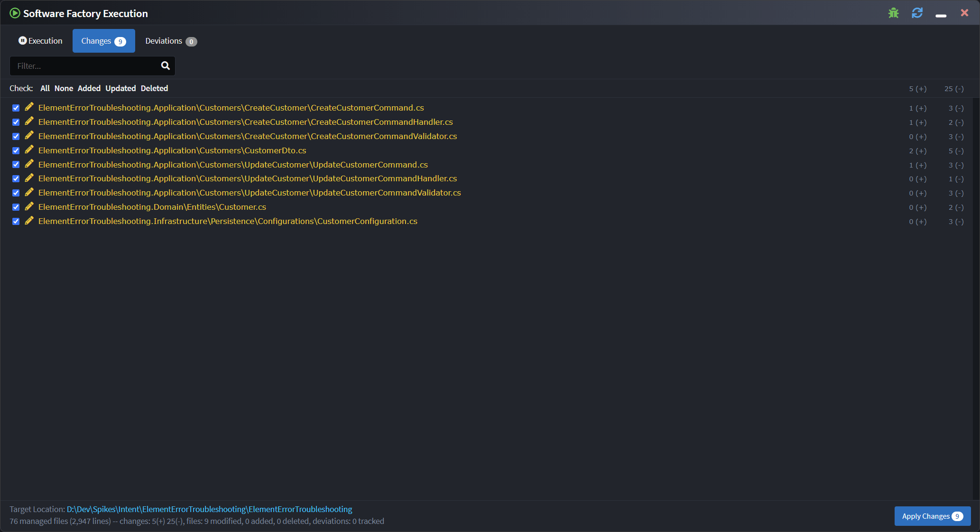Viewport: 980px width, 532px height.
Task: Click the search magnifier icon
Action: 165,65
